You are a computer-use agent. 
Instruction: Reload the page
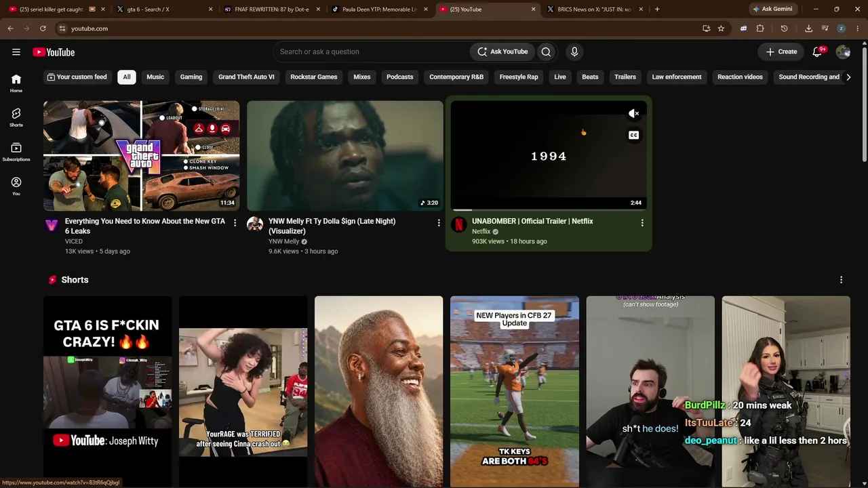(x=43, y=28)
